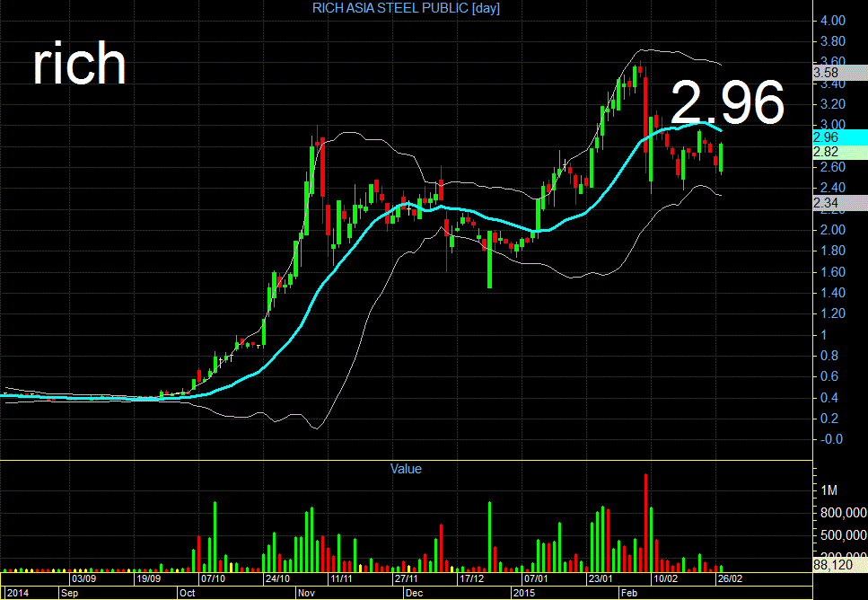
Task: Click the 2014 year label on timeline
Action: (18, 593)
